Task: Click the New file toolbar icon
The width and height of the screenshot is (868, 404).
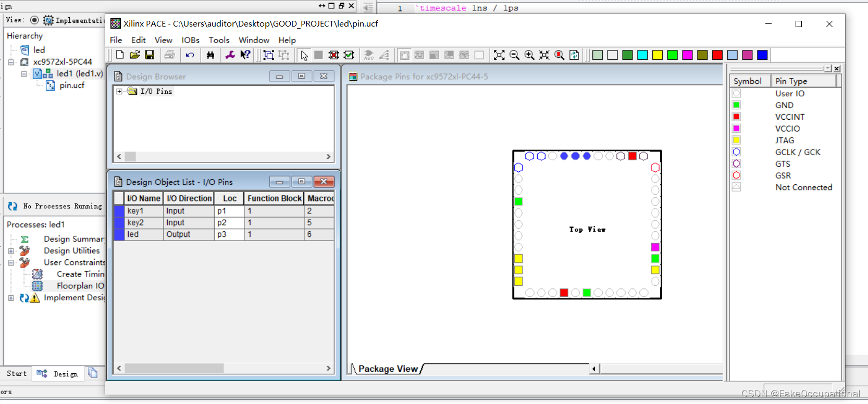Action: (120, 55)
